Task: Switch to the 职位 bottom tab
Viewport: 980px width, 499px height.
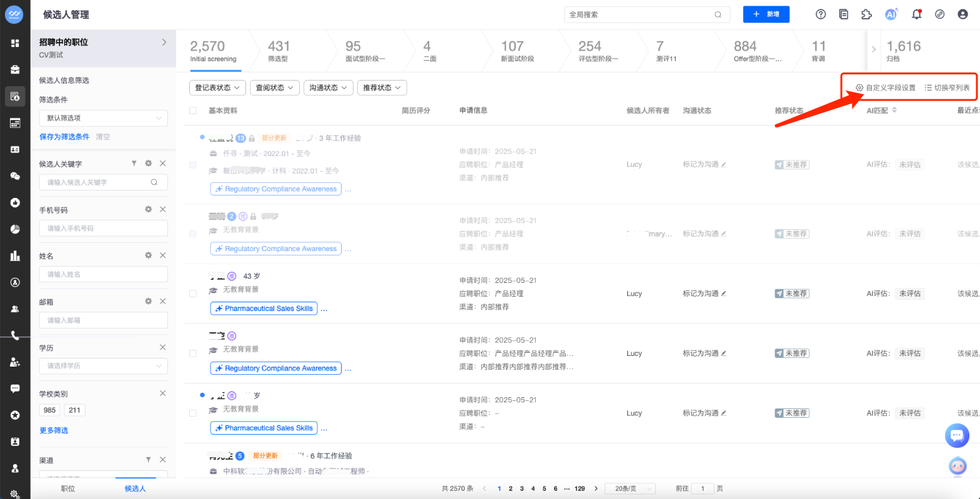Action: click(68, 488)
